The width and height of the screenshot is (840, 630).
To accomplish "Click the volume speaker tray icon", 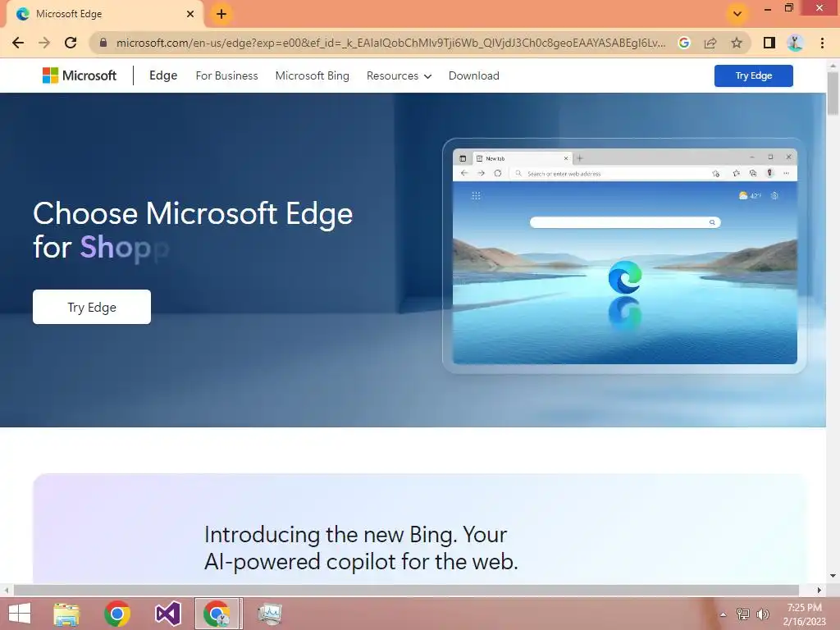I will tap(763, 614).
